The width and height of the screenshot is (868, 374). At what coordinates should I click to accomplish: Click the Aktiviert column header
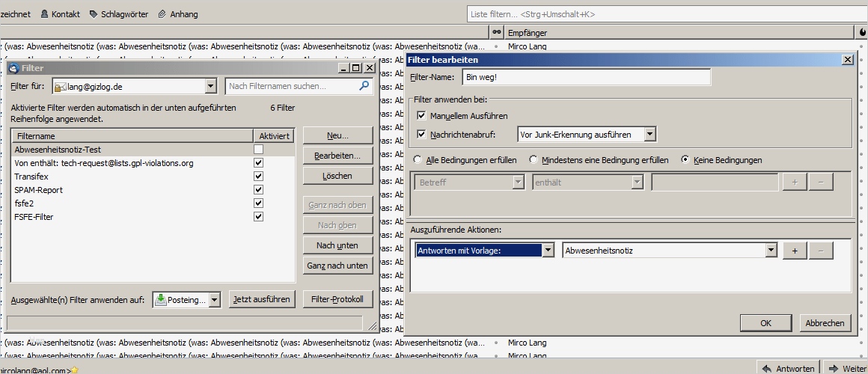(x=274, y=136)
